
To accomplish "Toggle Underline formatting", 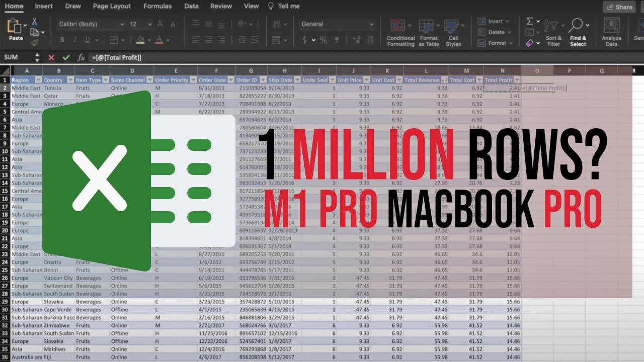I will pos(88,40).
